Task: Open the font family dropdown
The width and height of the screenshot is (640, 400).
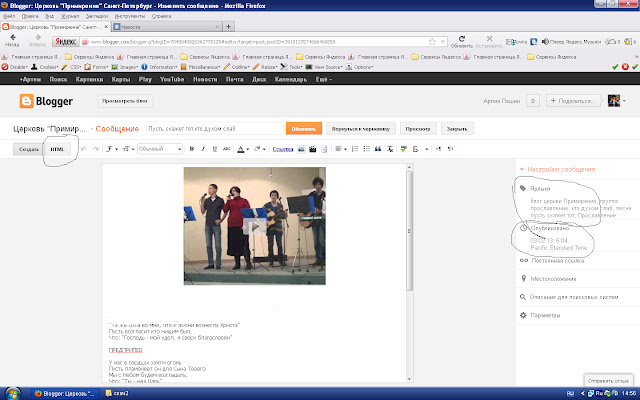Action: [x=112, y=149]
